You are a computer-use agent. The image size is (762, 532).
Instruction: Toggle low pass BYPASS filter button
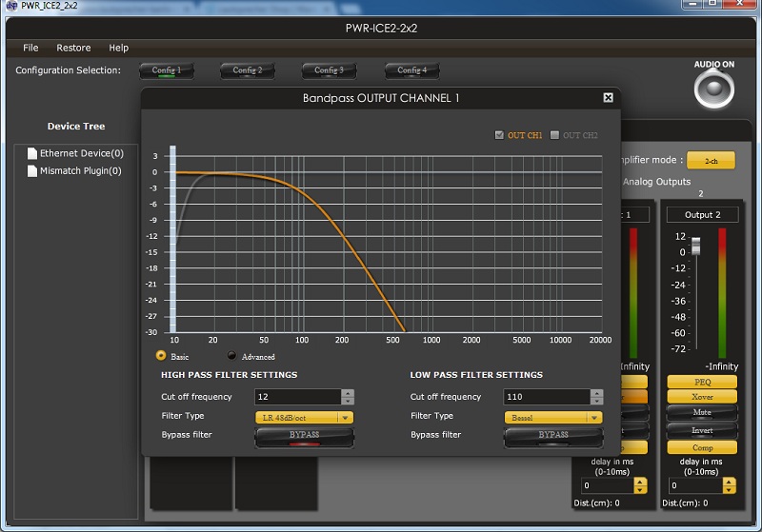tap(553, 437)
